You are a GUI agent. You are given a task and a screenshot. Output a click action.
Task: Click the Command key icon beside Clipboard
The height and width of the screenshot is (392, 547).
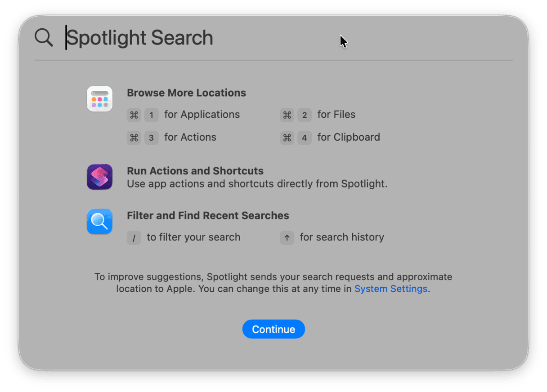tap(287, 138)
